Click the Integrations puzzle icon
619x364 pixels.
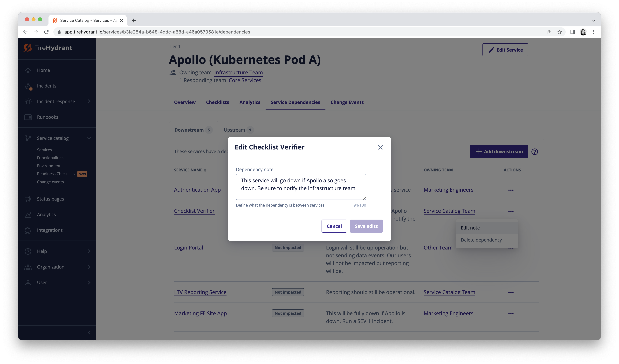click(28, 230)
